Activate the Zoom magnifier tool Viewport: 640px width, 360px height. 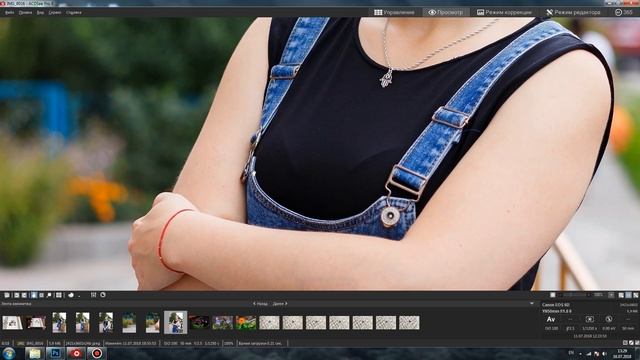coord(49,295)
